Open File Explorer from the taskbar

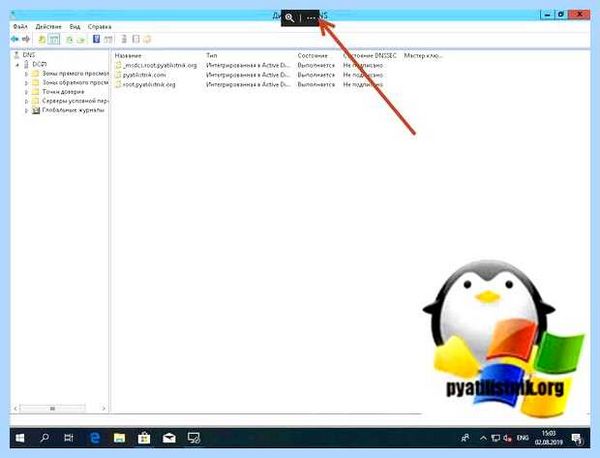coord(119,438)
